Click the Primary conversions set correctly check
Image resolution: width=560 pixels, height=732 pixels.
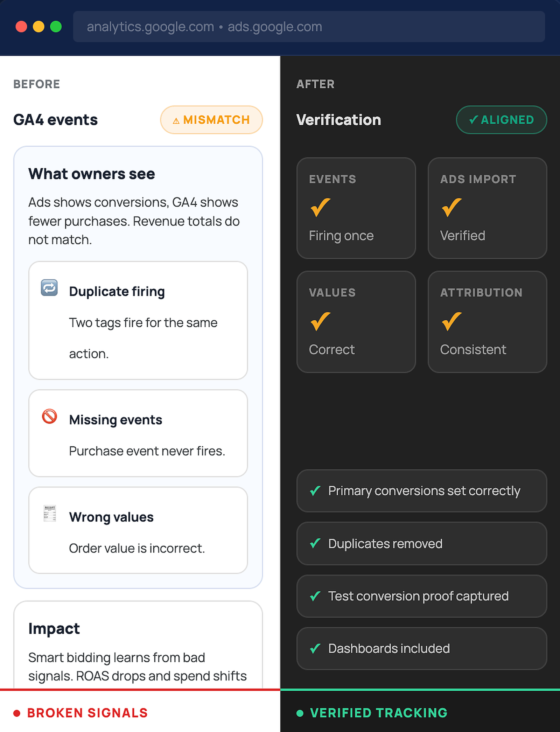coord(315,491)
